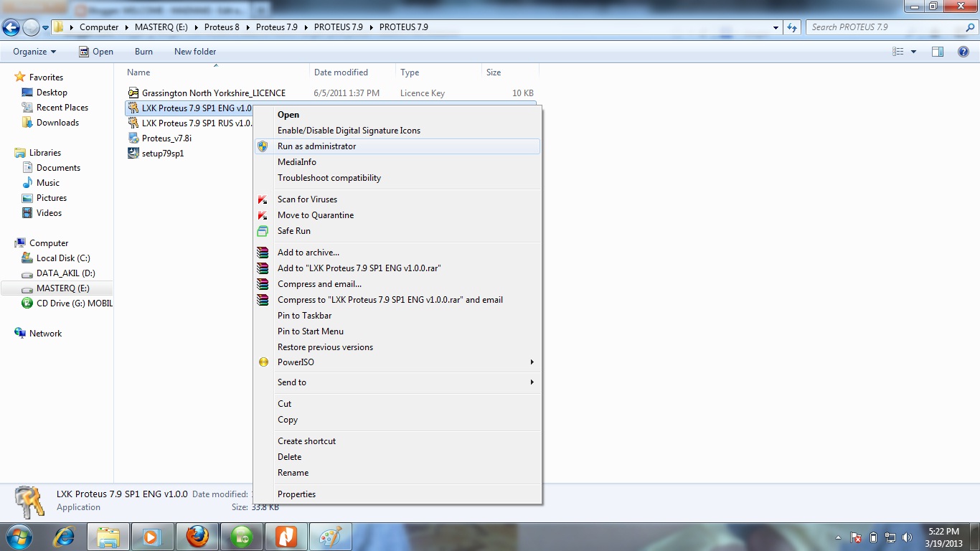Viewport: 980px width, 551px height.
Task: Toggle Enable/Disable Digital Signature Icons
Action: click(349, 130)
